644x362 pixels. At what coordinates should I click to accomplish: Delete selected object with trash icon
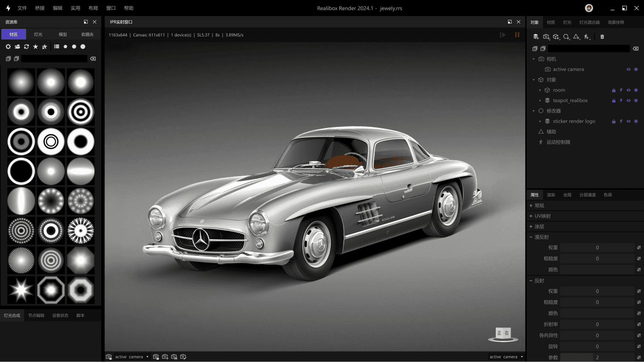point(602,37)
